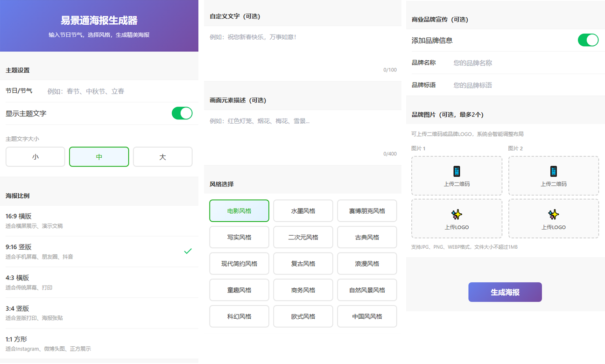Select the 中国风风格 style

click(x=367, y=316)
